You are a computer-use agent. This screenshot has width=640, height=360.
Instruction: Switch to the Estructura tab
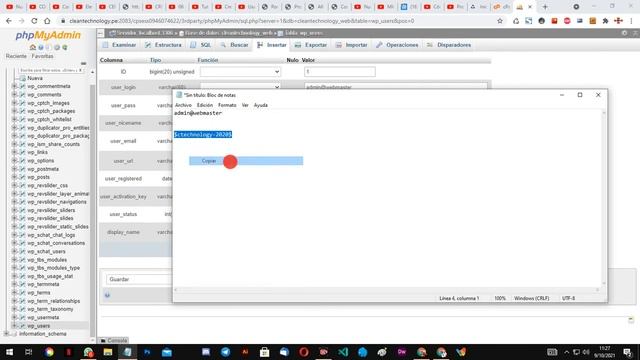163,45
